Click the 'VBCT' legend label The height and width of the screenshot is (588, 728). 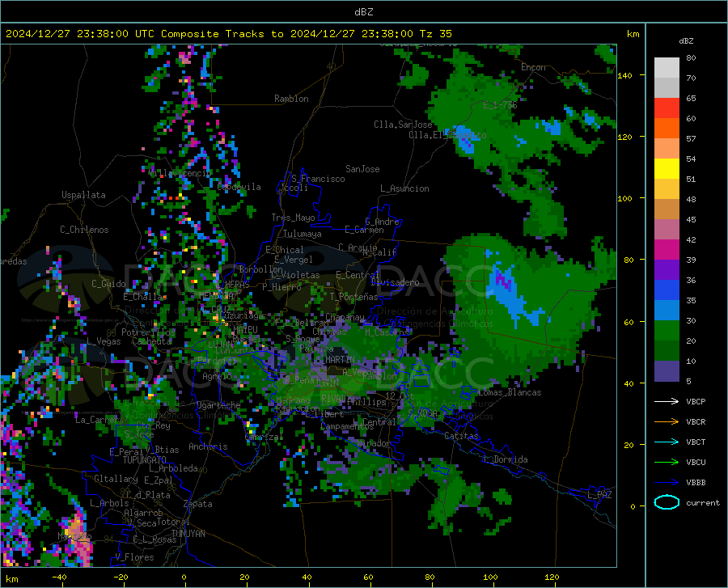tap(696, 442)
